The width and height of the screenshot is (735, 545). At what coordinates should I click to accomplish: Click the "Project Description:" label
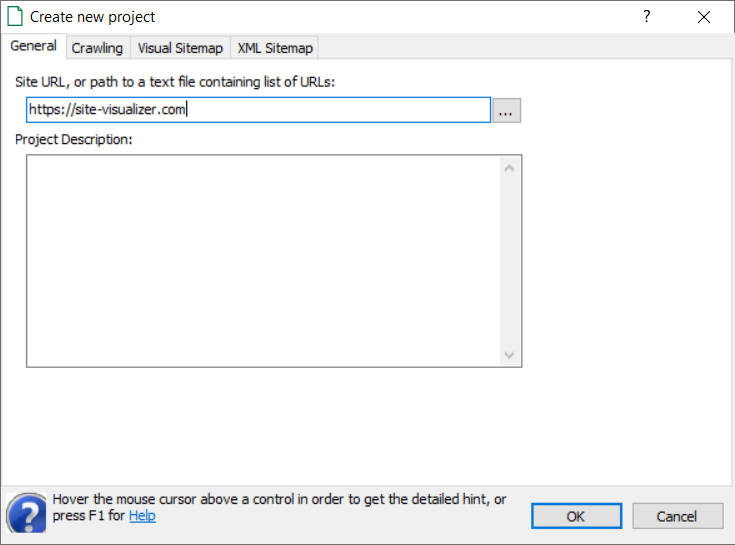[74, 139]
